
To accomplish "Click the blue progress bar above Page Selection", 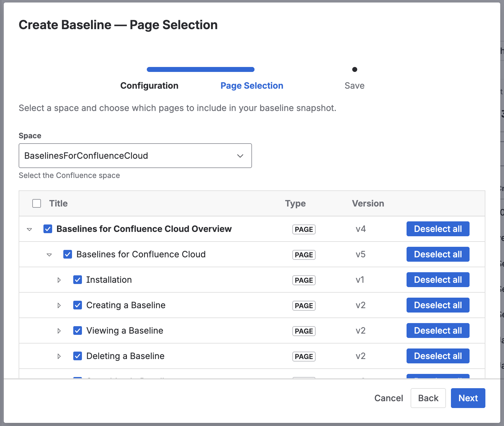I will (200, 69).
